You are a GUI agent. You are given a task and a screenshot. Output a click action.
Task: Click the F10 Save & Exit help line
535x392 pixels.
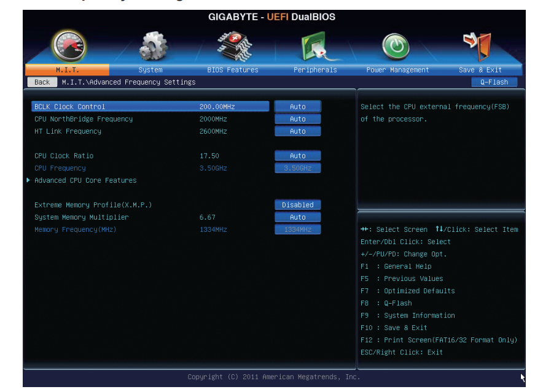pos(394,328)
